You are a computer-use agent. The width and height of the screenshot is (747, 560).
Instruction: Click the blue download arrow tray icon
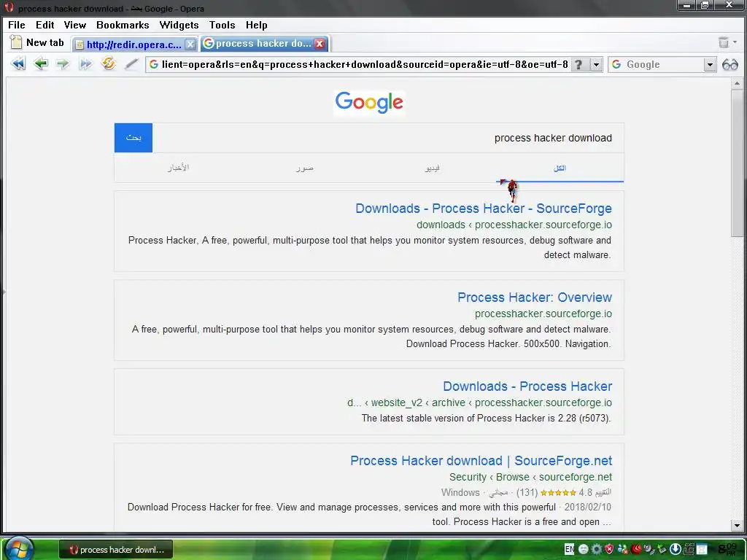[x=675, y=549]
